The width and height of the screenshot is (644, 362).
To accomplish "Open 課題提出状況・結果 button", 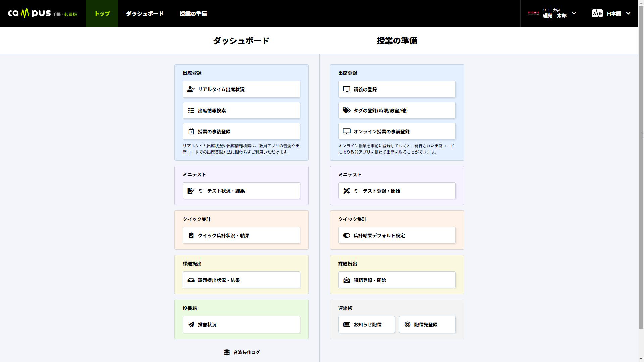I will tap(241, 280).
